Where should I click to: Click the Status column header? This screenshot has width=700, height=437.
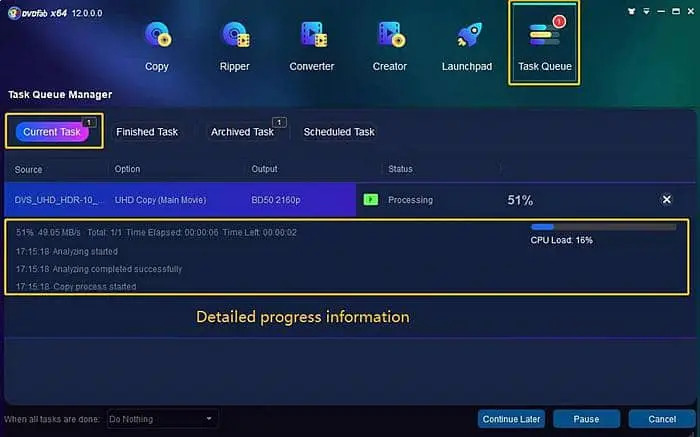pyautogui.click(x=400, y=169)
